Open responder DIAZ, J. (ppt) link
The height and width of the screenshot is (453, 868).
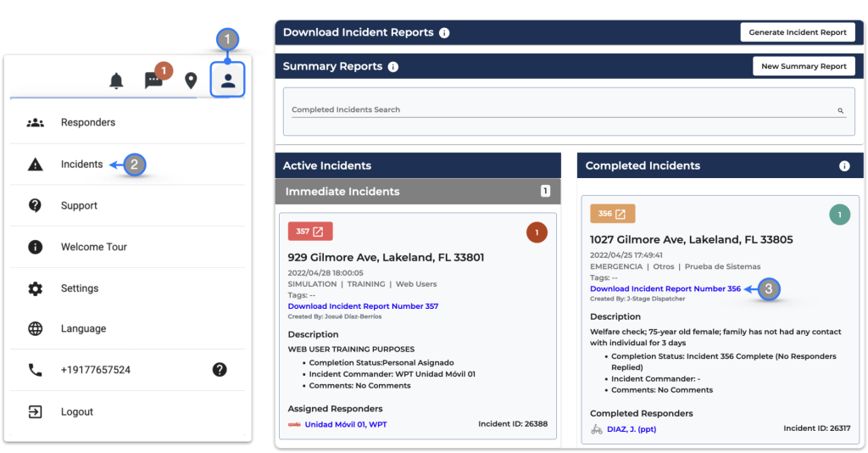[x=632, y=429]
